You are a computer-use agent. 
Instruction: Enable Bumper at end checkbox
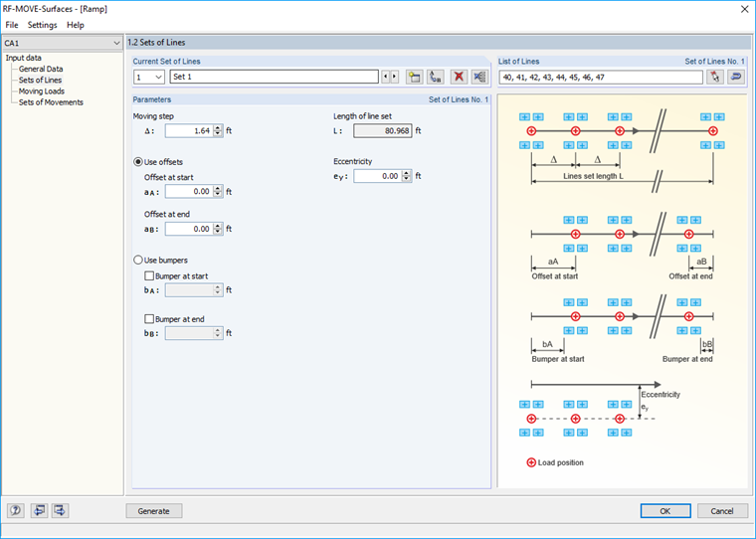click(x=149, y=318)
